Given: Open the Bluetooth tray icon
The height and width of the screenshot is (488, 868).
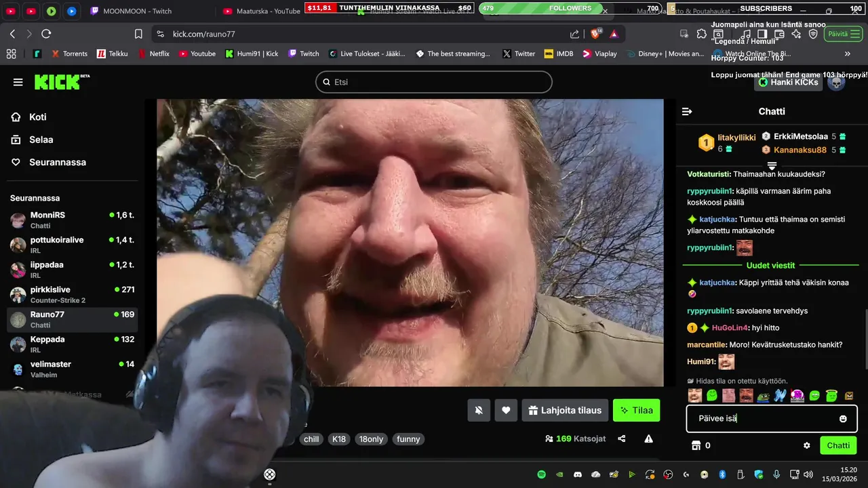Looking at the screenshot, I should [x=722, y=474].
